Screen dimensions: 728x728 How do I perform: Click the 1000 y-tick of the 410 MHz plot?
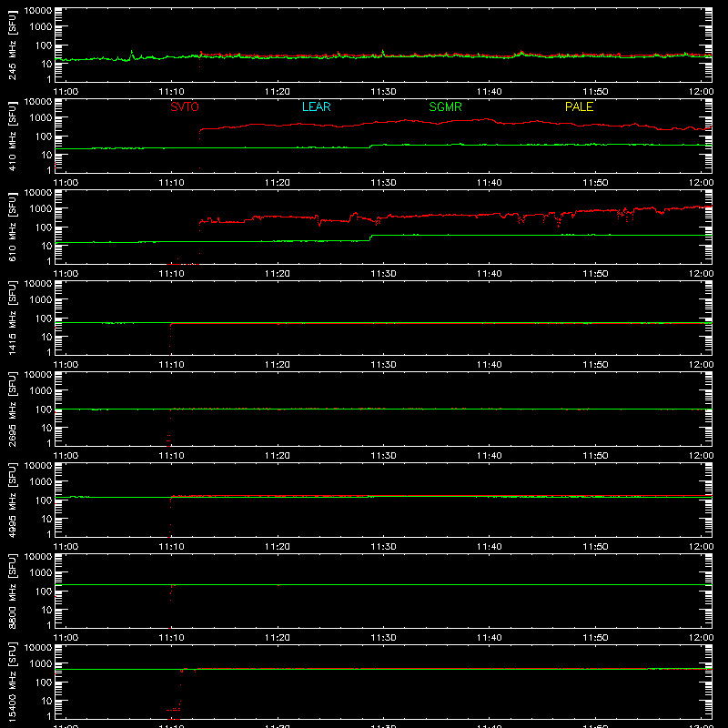pyautogui.click(x=41, y=118)
